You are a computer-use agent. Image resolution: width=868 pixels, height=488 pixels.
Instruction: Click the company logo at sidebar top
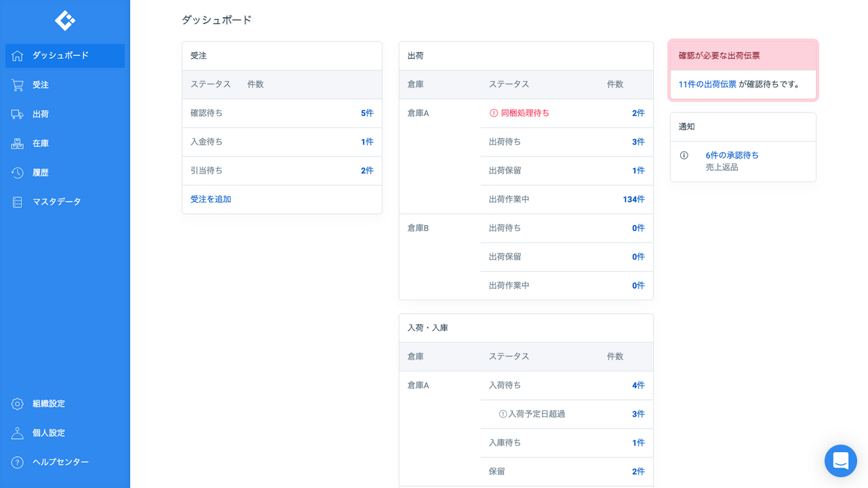(x=64, y=20)
